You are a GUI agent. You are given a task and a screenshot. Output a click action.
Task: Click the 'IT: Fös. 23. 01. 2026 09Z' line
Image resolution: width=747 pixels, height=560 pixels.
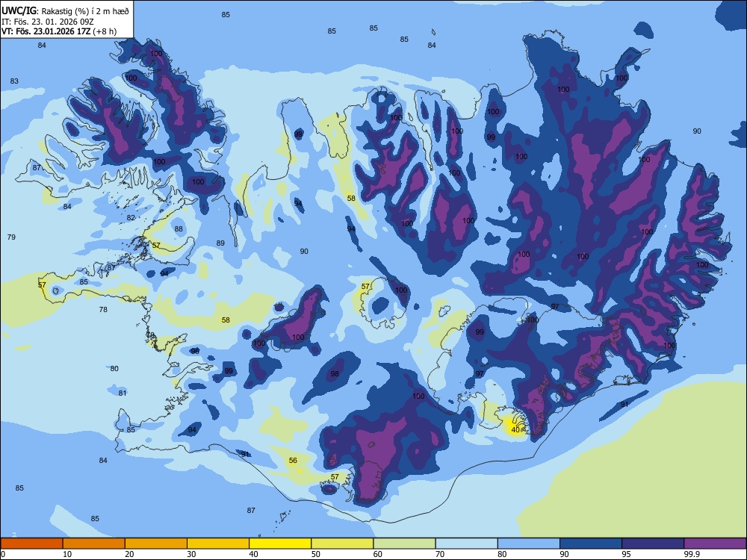click(x=47, y=22)
